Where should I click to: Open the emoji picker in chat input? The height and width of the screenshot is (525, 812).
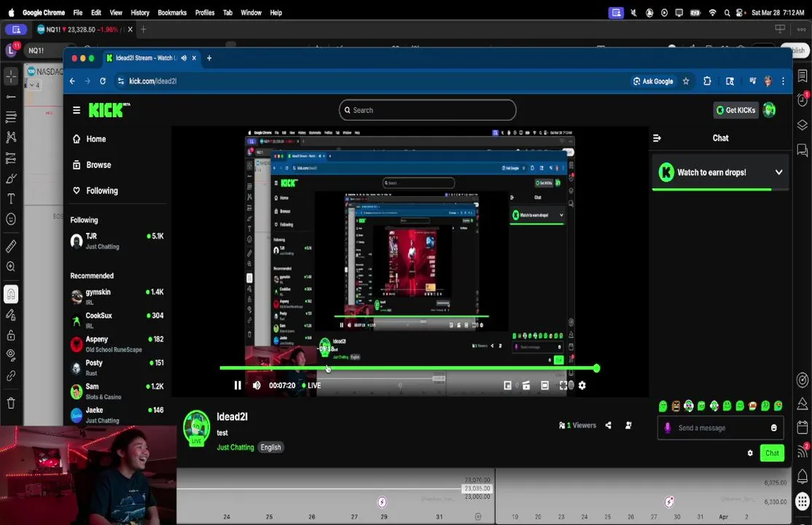pos(773,428)
